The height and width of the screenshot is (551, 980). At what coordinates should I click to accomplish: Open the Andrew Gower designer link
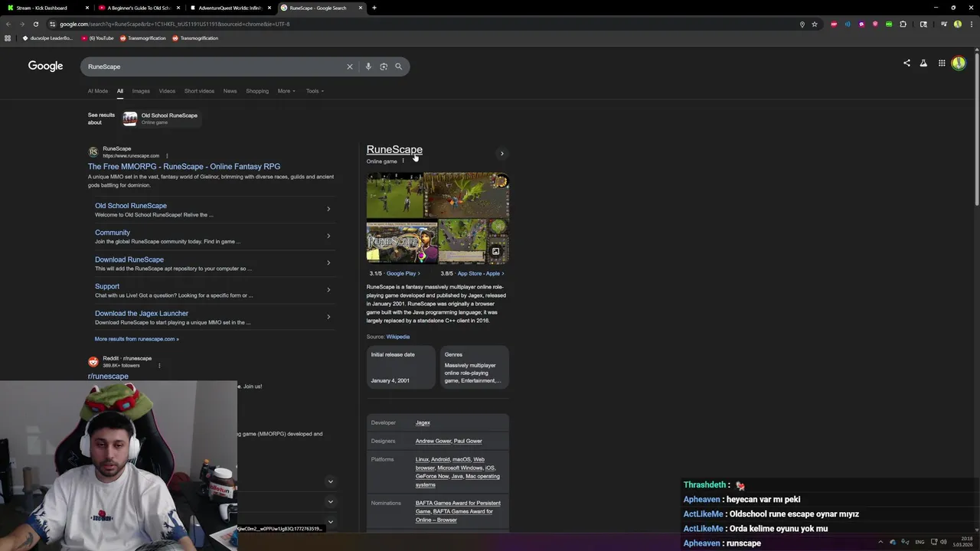click(433, 441)
